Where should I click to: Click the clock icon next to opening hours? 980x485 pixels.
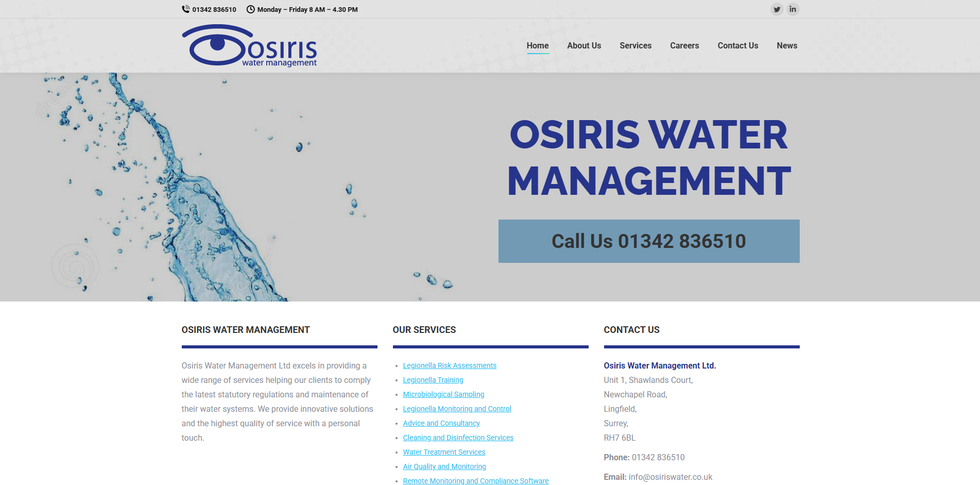251,9
